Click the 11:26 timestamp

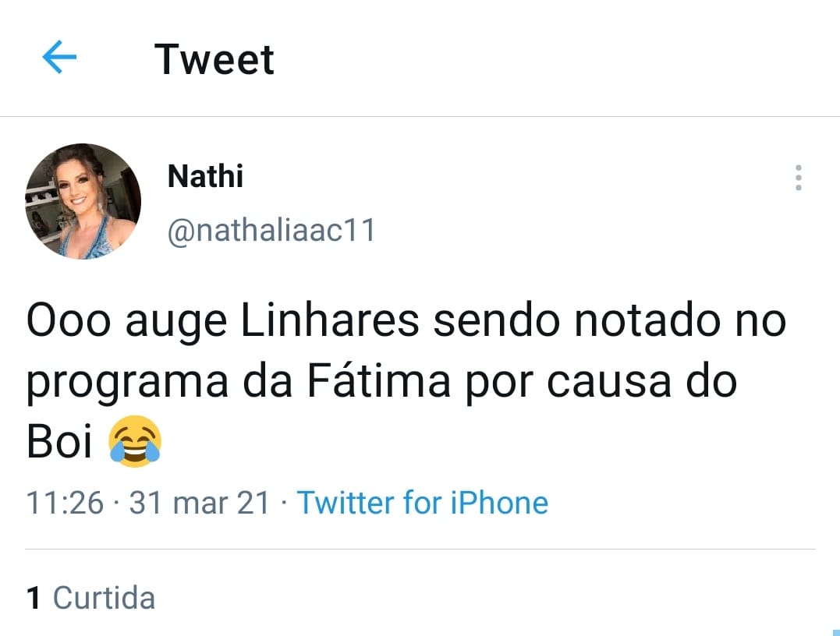click(x=65, y=503)
